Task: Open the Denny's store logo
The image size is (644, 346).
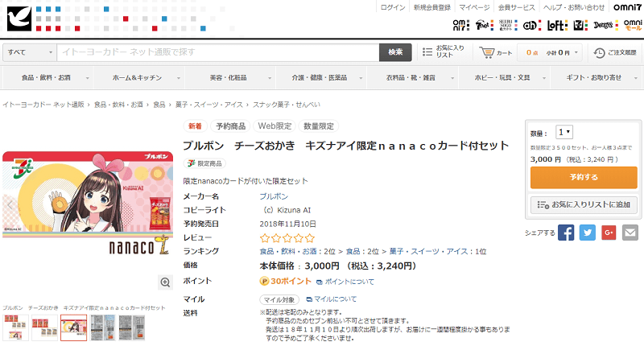Action: [605, 25]
